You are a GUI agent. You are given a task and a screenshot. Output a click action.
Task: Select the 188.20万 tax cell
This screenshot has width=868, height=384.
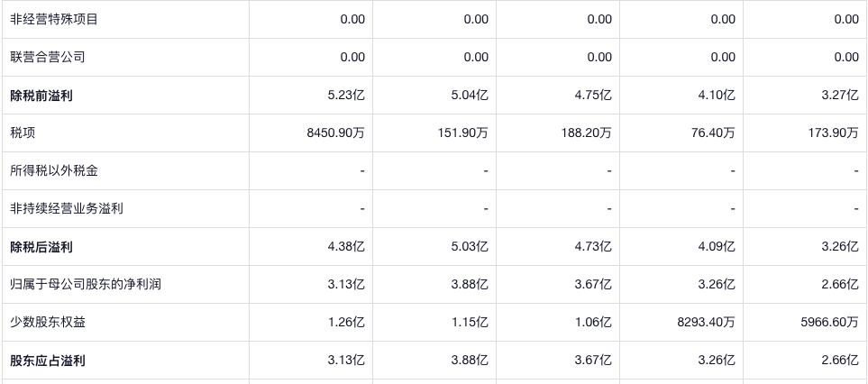pos(587,133)
